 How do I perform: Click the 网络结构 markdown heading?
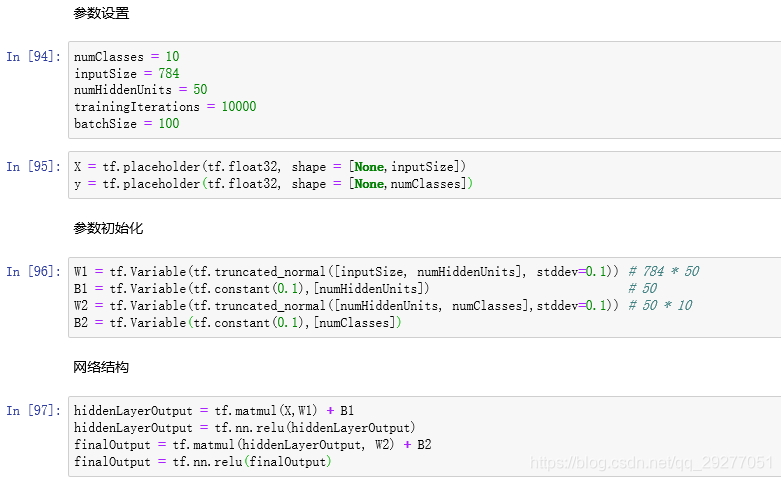tap(101, 367)
